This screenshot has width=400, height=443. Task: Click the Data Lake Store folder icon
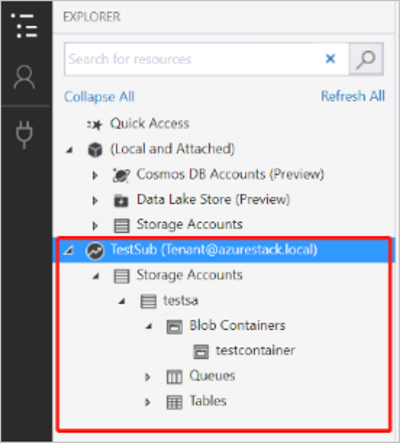121,201
